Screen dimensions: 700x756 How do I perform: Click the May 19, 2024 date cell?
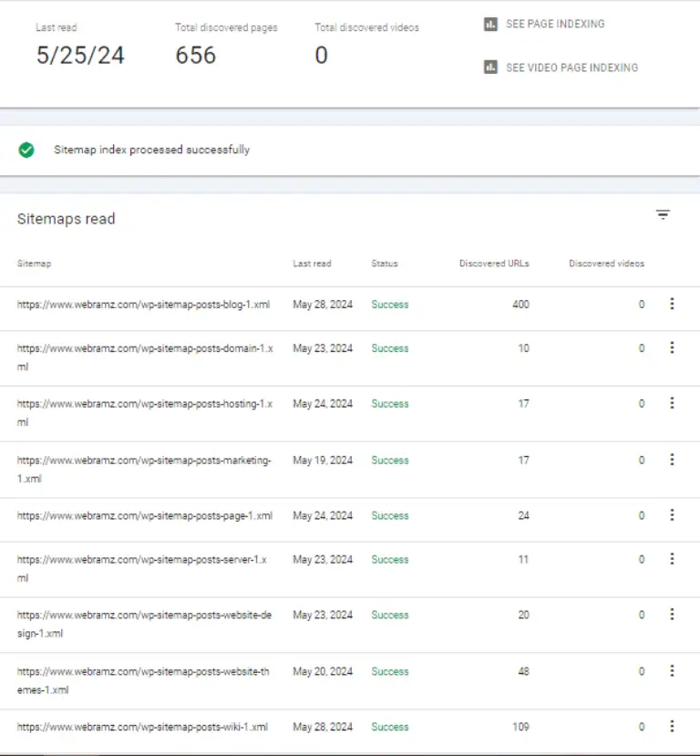(323, 461)
